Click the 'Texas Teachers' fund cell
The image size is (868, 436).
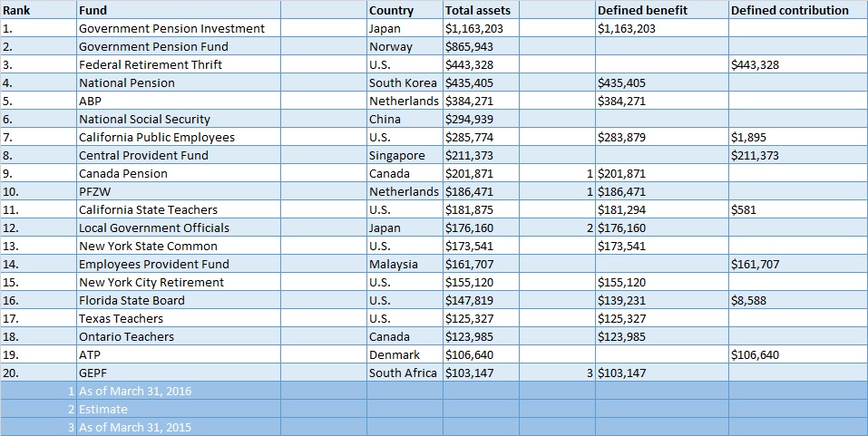179,318
